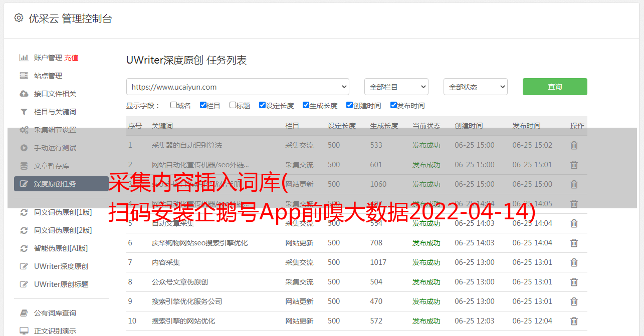Click keyword 搜索引擎的网站优化
This screenshot has height=336, width=644.
[183, 321]
